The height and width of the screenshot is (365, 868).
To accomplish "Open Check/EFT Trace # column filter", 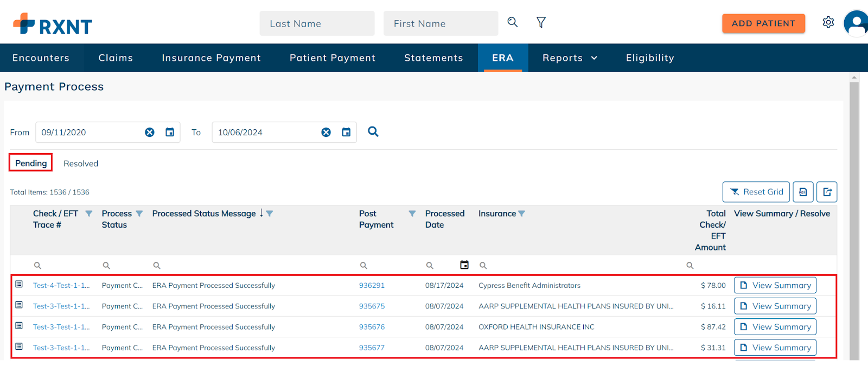I will pyautogui.click(x=89, y=214).
